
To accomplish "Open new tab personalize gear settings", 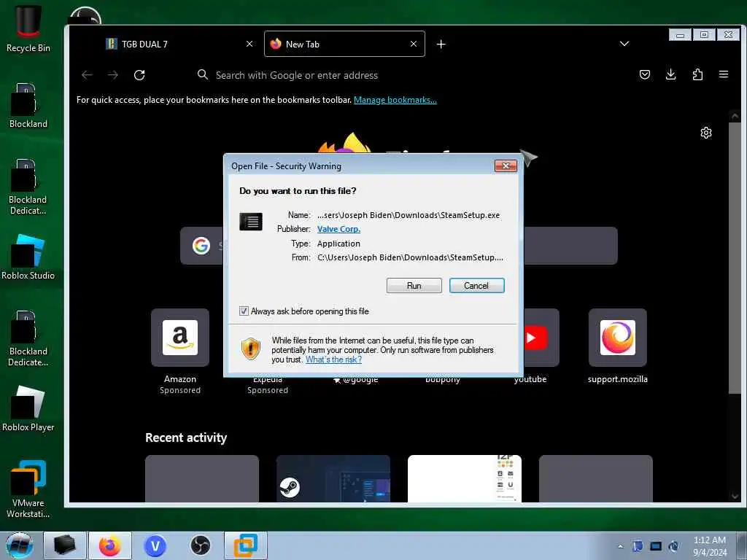I will point(706,133).
